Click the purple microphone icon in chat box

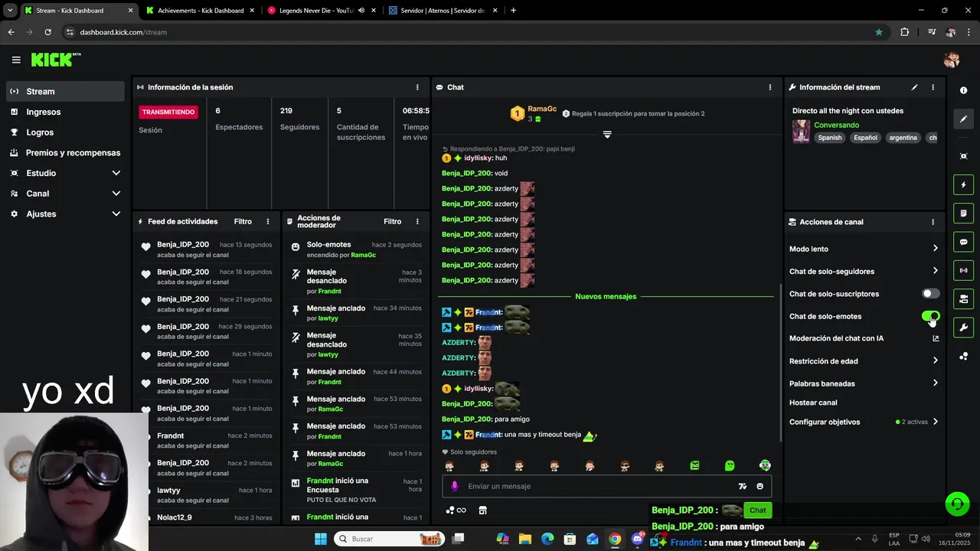pos(455,486)
